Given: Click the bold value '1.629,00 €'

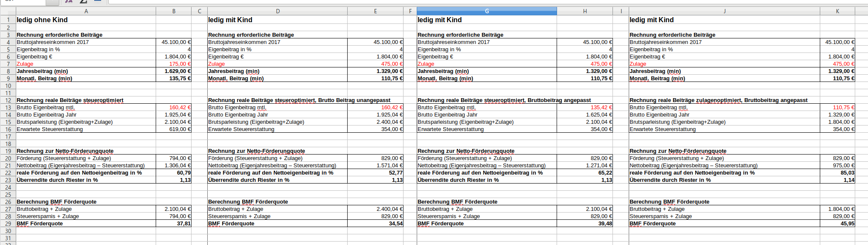Looking at the screenshot, I should pyautogui.click(x=177, y=71).
